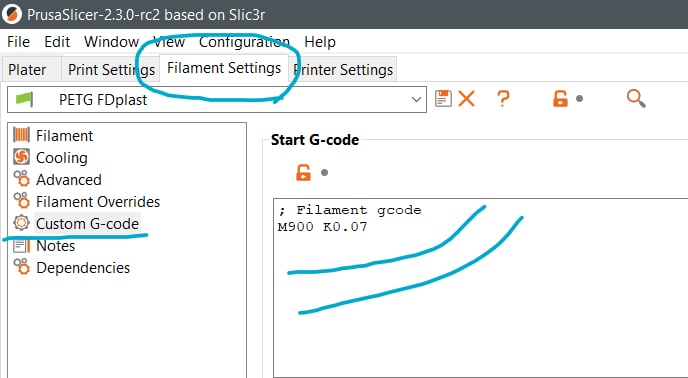Viewport: 688px width, 378px height.
Task: Click the green flag preset icon
Action: (x=24, y=99)
